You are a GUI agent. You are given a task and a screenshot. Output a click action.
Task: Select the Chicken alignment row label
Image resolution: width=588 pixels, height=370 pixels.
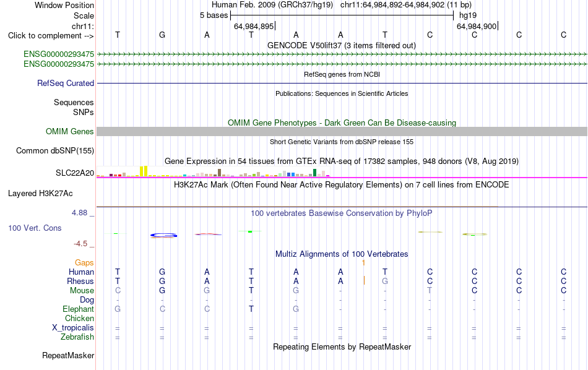pyautogui.click(x=79, y=318)
